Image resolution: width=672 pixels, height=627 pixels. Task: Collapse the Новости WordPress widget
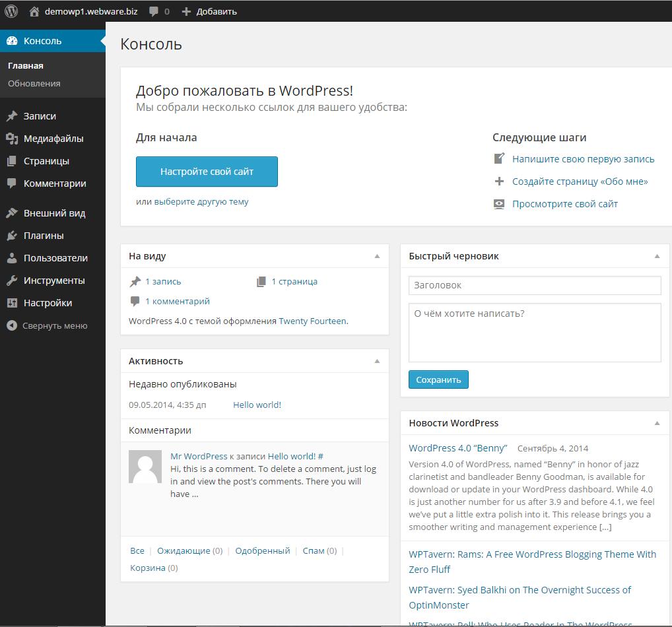[657, 424]
